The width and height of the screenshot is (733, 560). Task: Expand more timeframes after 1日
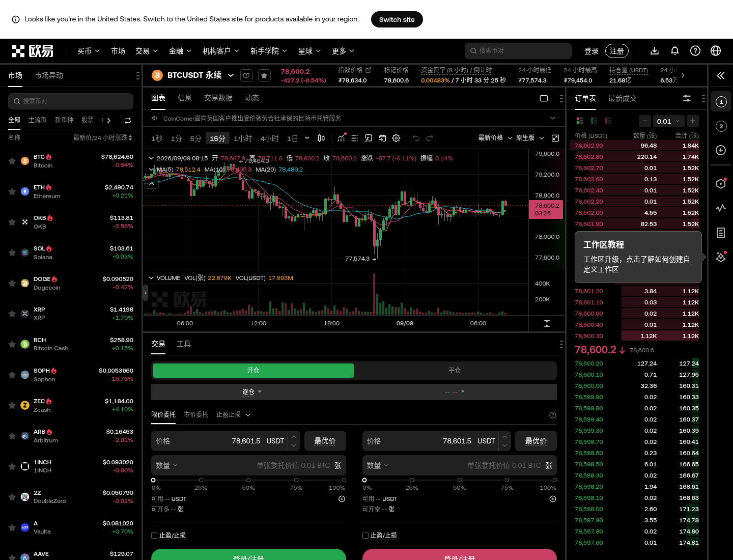[x=307, y=138]
